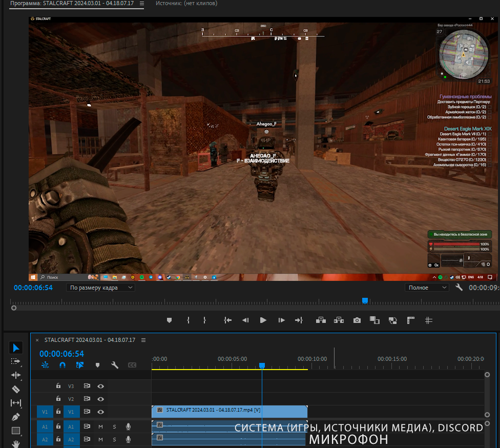The height and width of the screenshot is (448, 500).
Task: Enable voice-over record on A1
Action: [128, 426]
